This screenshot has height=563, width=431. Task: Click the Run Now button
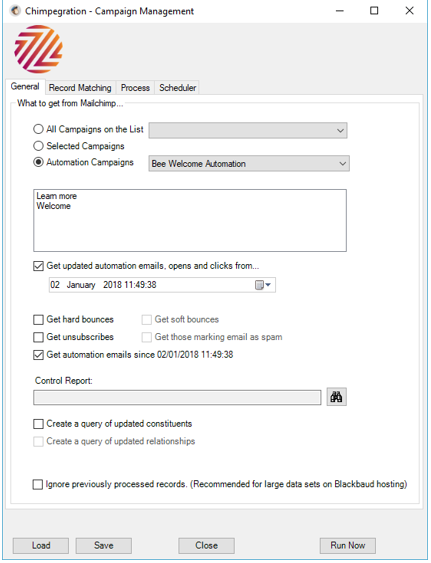coord(348,545)
